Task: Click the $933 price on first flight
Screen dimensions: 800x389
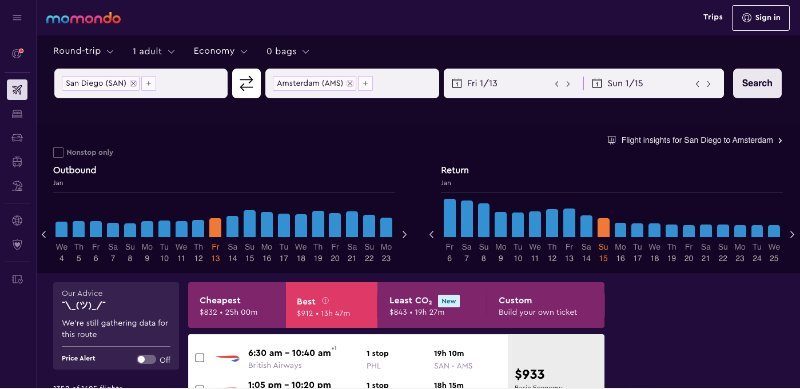Action: [x=530, y=374]
